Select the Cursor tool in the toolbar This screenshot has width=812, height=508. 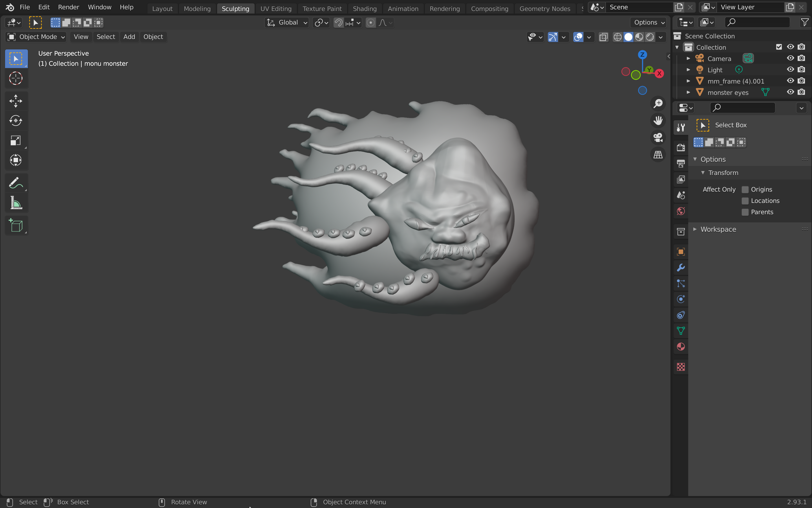(16, 78)
